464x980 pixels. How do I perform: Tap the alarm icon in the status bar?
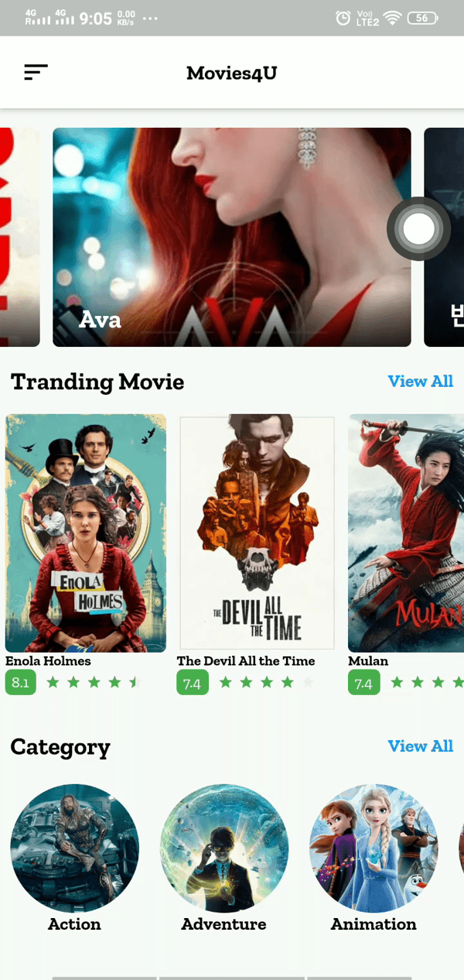(x=343, y=18)
